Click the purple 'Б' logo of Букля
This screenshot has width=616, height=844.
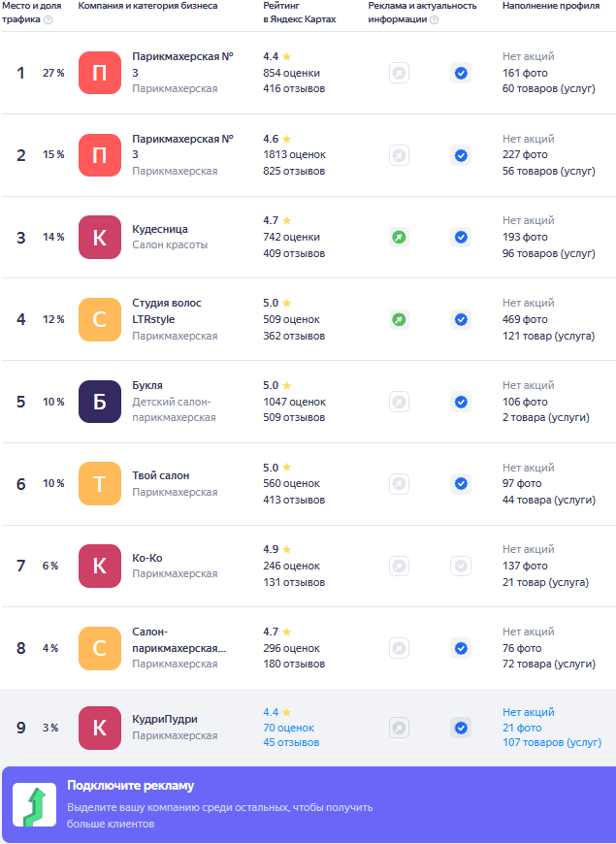(100, 402)
